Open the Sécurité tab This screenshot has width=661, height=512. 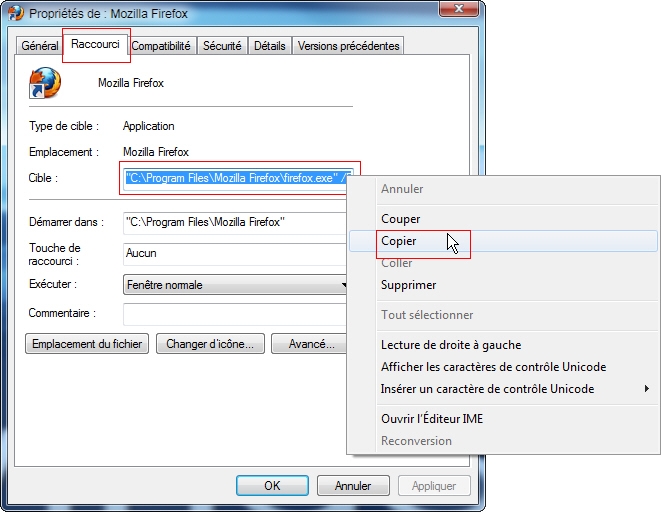pyautogui.click(x=222, y=46)
